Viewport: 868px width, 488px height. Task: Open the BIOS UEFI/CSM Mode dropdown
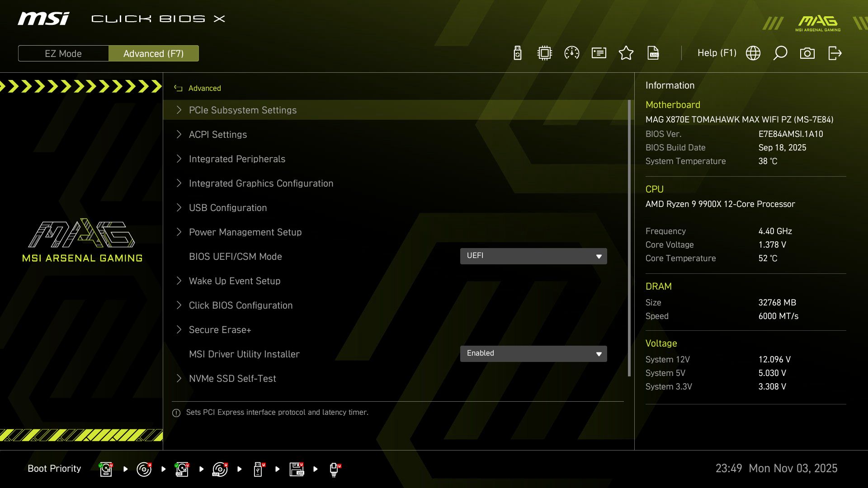coord(533,256)
